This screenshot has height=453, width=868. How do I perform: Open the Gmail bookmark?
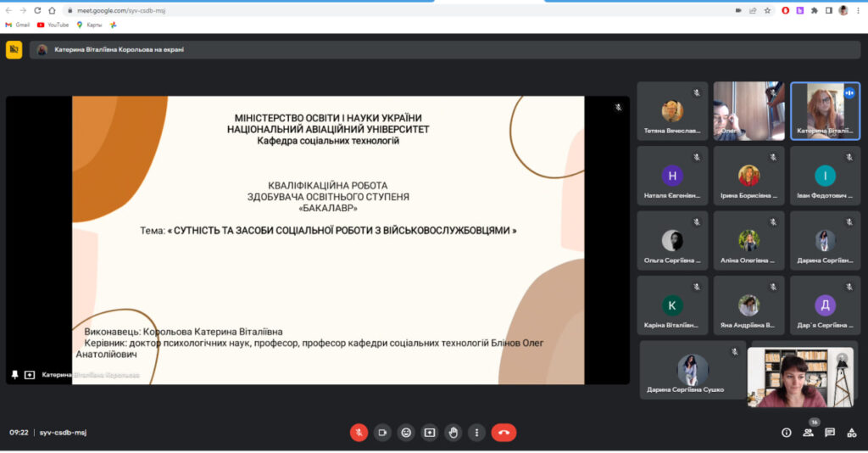(17, 25)
